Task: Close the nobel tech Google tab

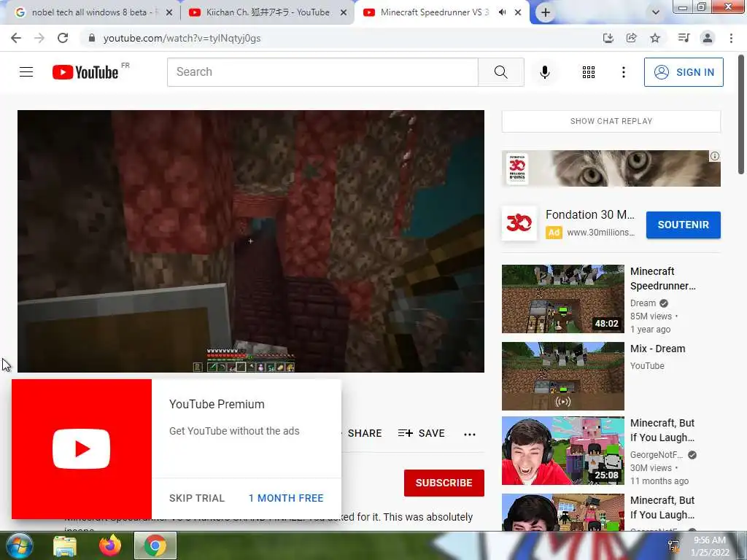Action: [169, 13]
